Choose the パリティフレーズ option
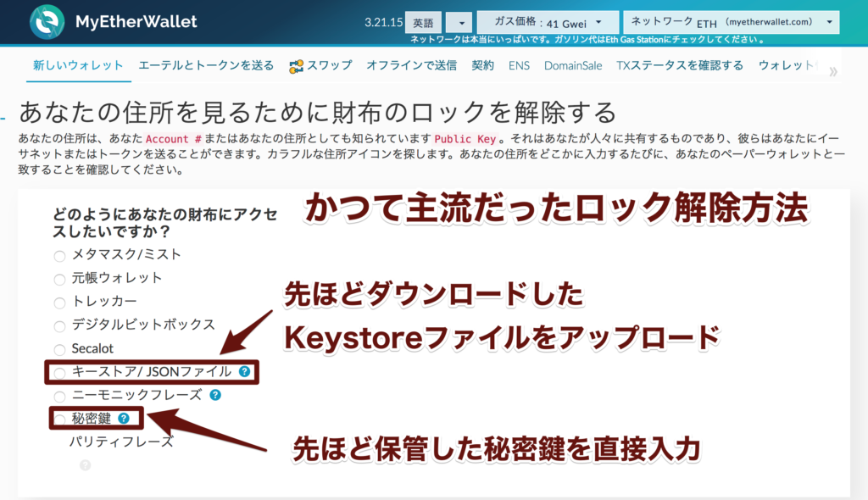Image resolution: width=868 pixels, height=500 pixels. coord(120,442)
